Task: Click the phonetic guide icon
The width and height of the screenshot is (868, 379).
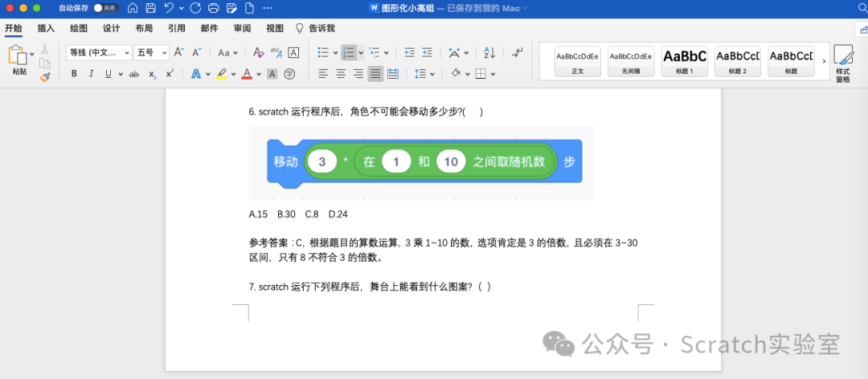Action: 276,52
